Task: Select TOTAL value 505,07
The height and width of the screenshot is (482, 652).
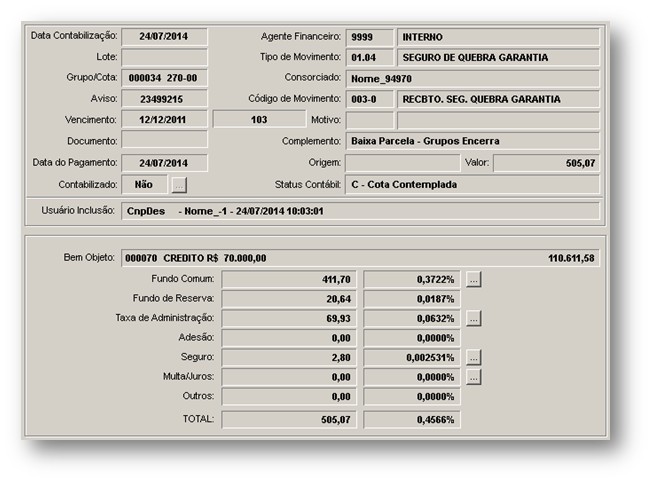Action: pos(289,420)
